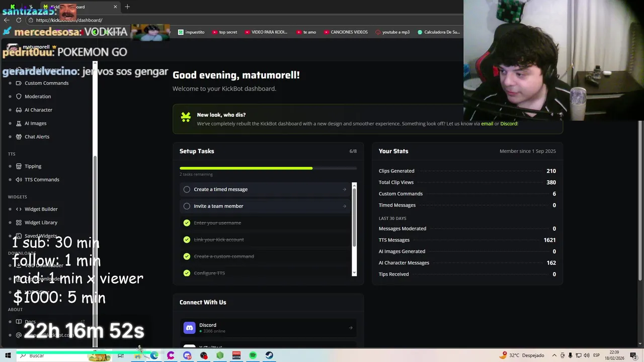Click the microphone icon in the tray
Image resolution: width=644 pixels, height=362 pixels.
click(570, 355)
